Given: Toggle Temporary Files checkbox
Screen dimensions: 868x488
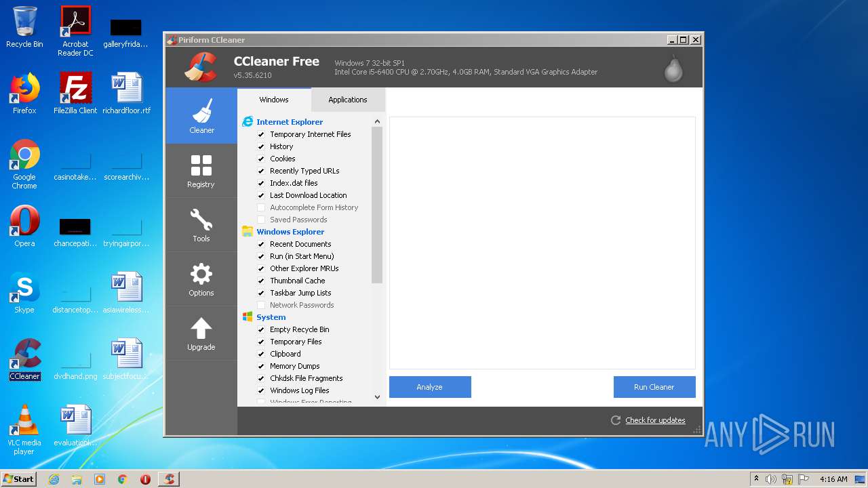Looking at the screenshot, I should (261, 342).
